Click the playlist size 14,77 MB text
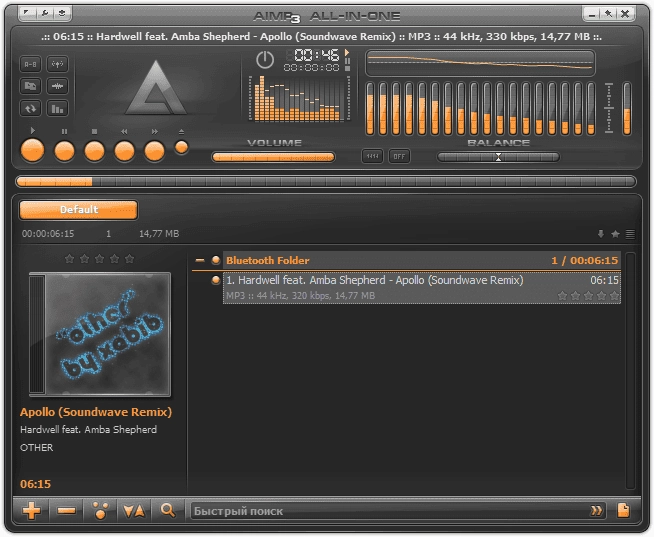 click(x=159, y=234)
